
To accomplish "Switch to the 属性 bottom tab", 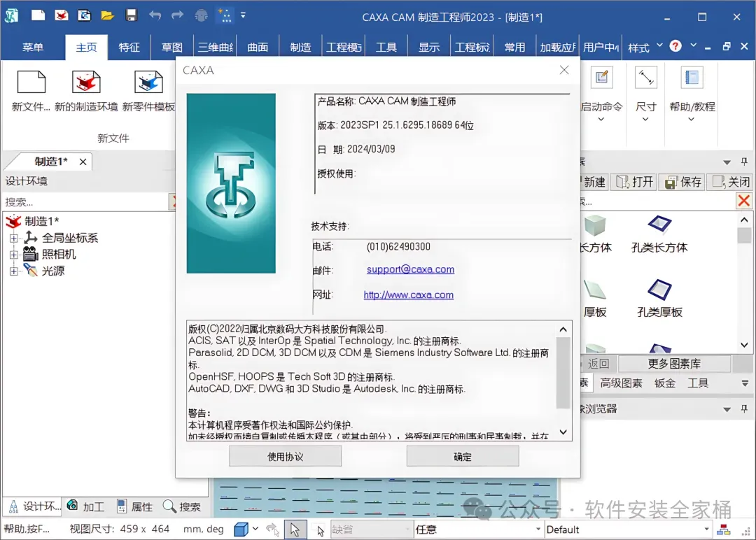I will pos(135,506).
